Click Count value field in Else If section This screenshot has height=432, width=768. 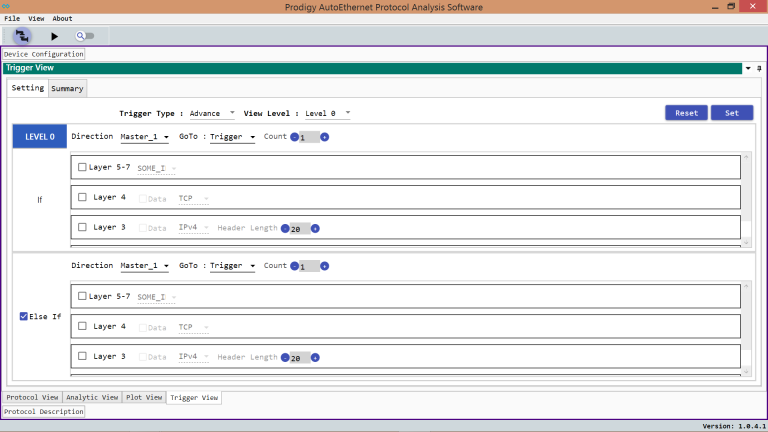click(x=310, y=266)
